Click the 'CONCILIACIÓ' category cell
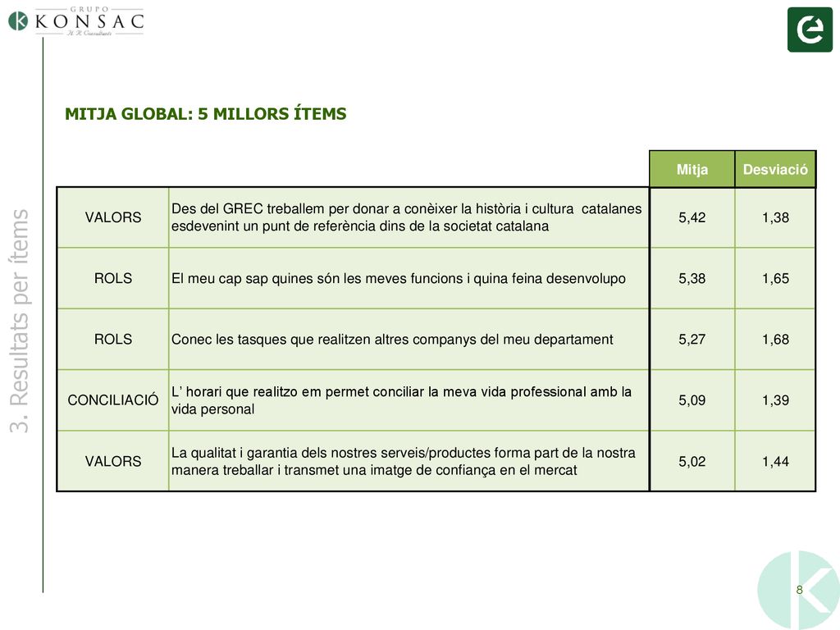This screenshot has width=840, height=630. coord(113,400)
